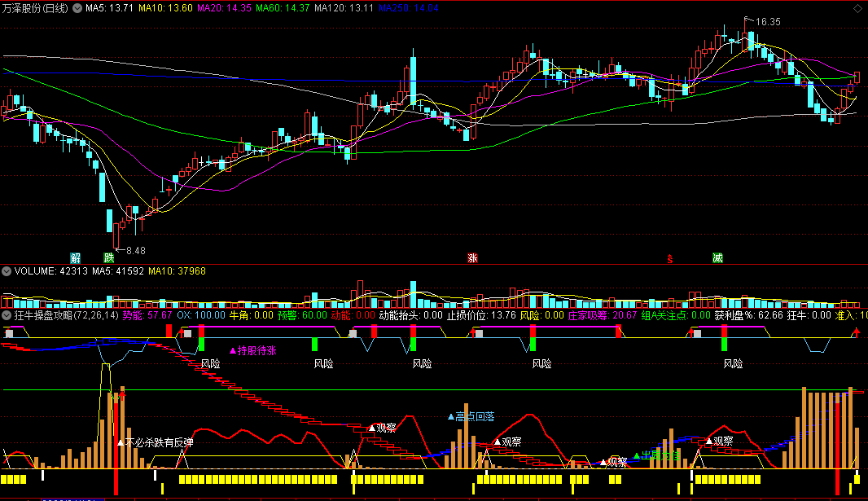The width and height of the screenshot is (868, 501).
Task: Select the volume MA5: 41592 label
Action: coord(118,271)
